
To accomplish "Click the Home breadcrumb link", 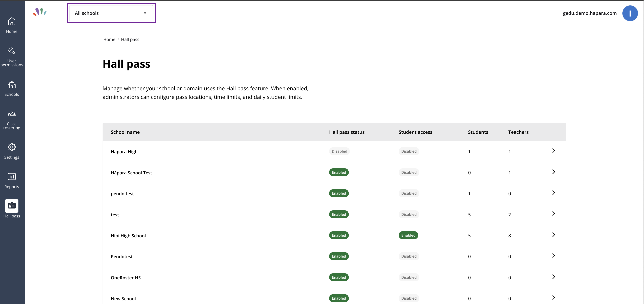I will pos(109,40).
